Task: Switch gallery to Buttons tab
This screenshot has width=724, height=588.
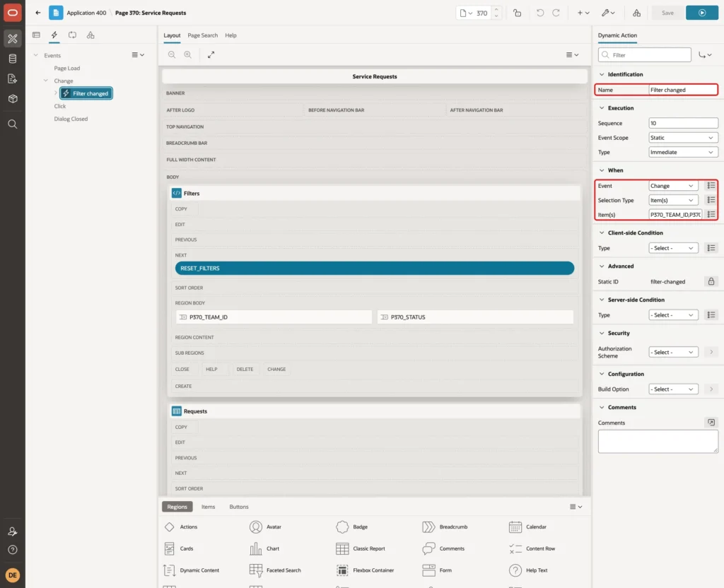Action: click(x=239, y=507)
